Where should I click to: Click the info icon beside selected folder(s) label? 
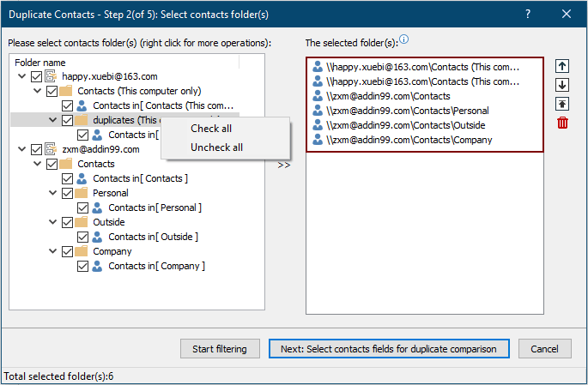[x=404, y=39]
